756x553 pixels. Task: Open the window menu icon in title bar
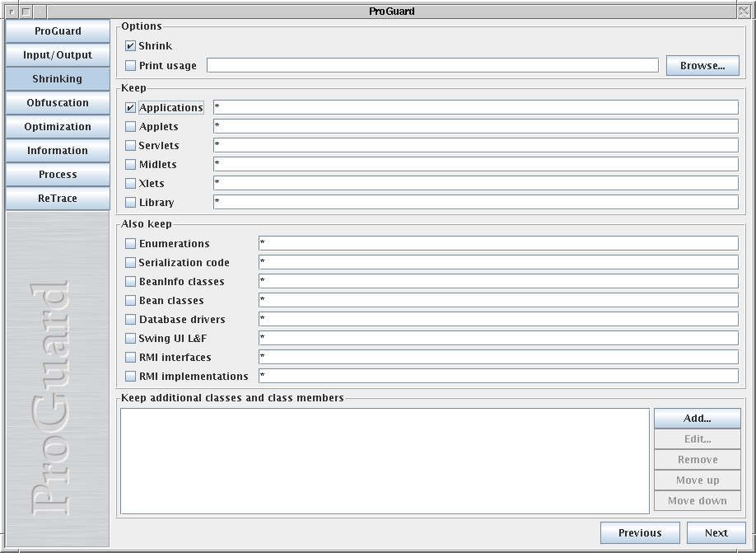(x=11, y=12)
